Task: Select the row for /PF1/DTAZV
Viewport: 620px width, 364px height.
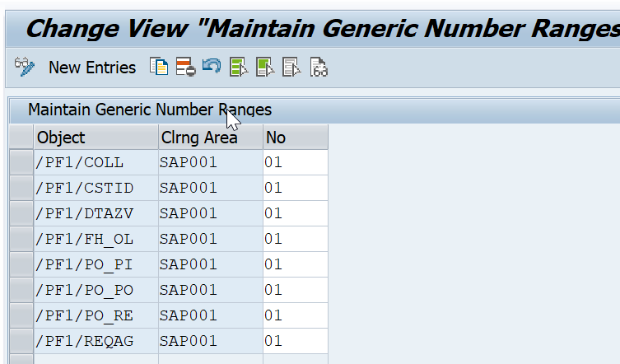Action: click(21, 213)
